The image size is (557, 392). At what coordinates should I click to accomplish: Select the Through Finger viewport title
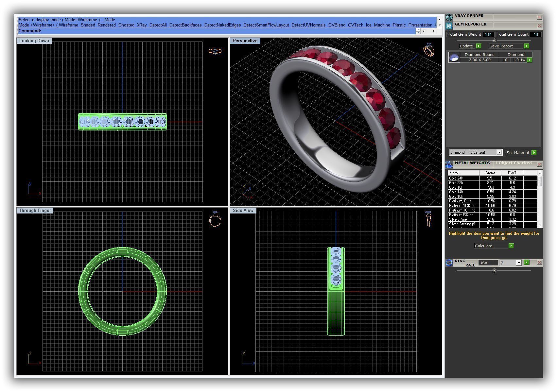tap(35, 211)
